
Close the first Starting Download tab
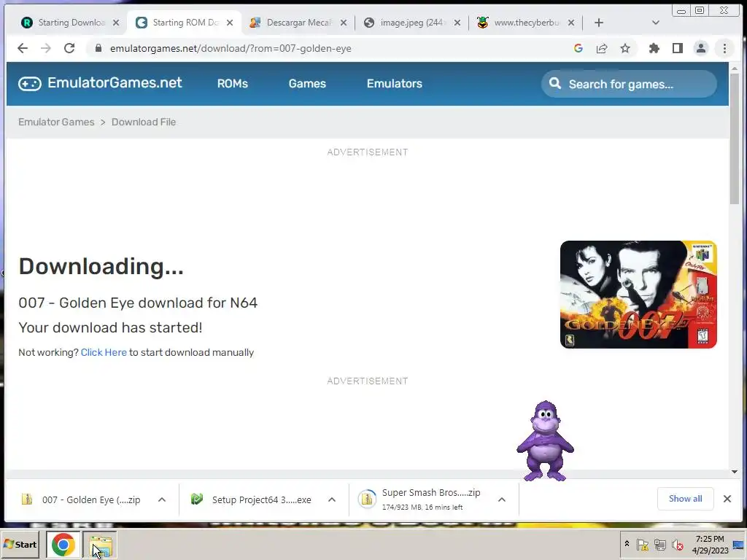coord(116,23)
